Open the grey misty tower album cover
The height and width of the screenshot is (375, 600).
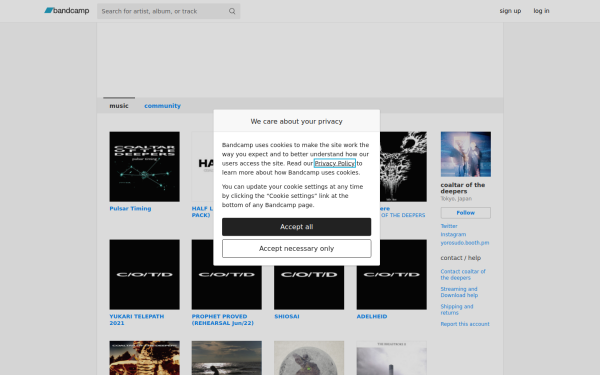(x=391, y=358)
